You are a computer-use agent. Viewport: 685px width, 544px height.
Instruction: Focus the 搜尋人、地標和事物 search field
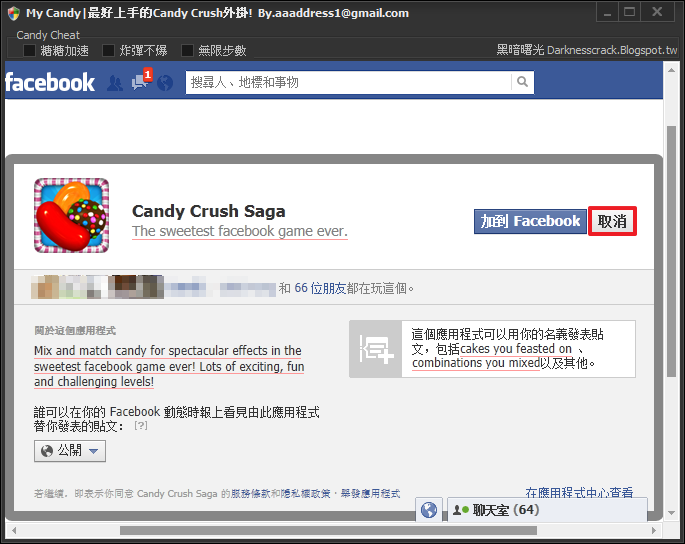click(x=349, y=82)
